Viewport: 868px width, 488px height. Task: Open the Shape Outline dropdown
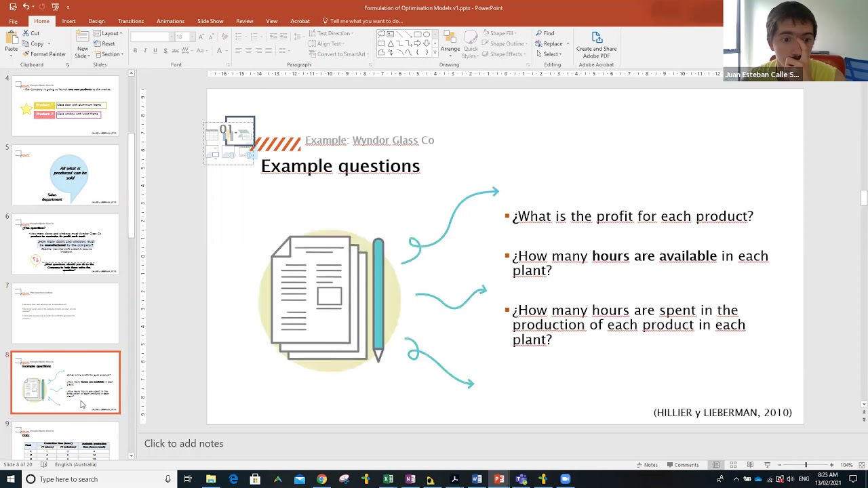click(x=504, y=44)
